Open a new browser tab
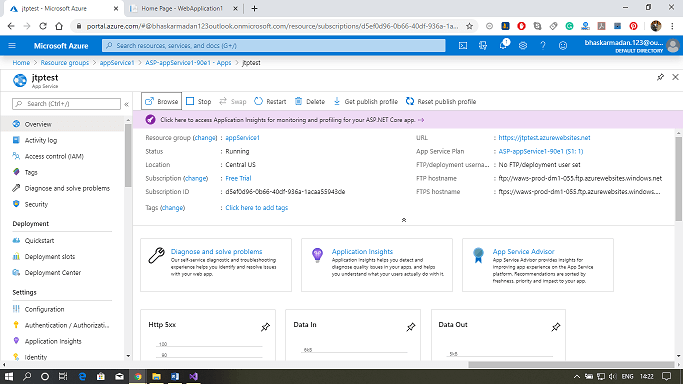Viewport: 683px width, 384px height. point(254,8)
